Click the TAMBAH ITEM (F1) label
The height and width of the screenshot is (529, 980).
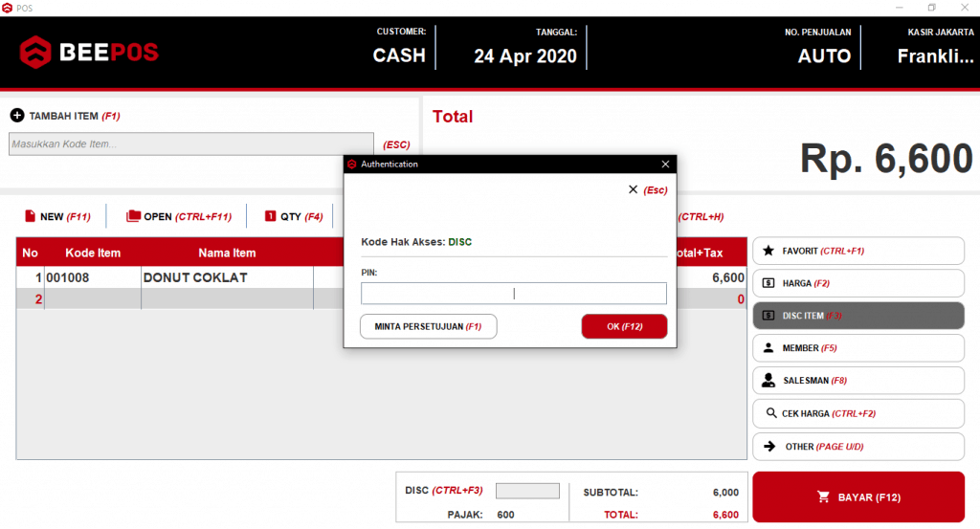(x=75, y=116)
